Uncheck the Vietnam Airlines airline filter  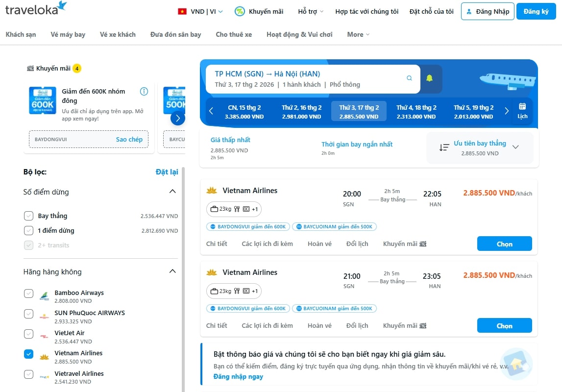tap(28, 353)
